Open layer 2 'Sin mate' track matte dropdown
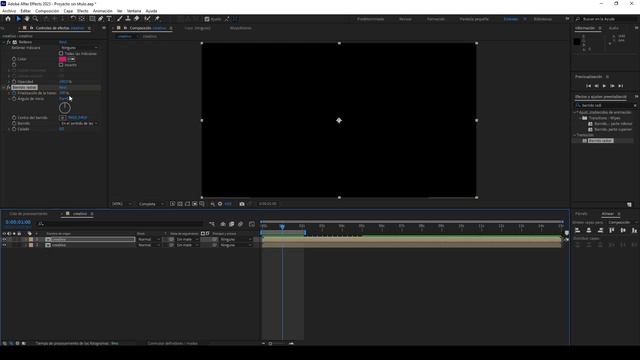Screen dimensions: 640x360 point(187,245)
